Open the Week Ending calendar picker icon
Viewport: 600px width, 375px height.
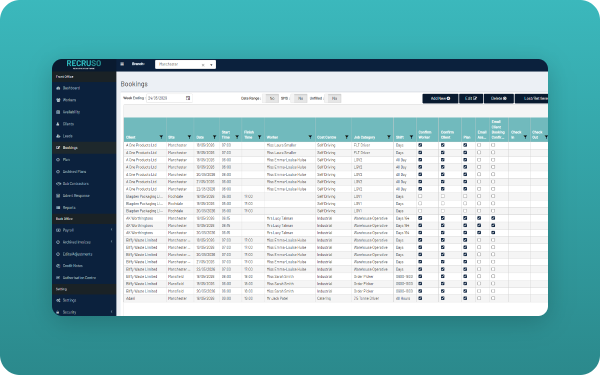pyautogui.click(x=188, y=98)
